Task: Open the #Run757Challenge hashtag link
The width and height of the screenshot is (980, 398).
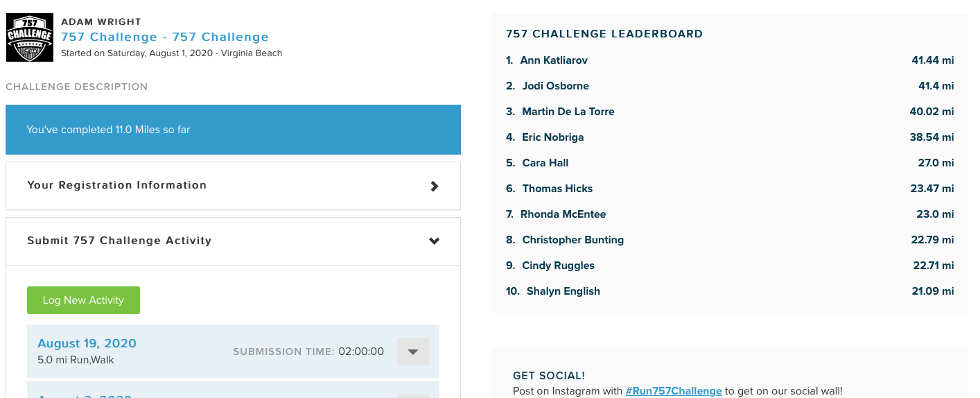Action: pyautogui.click(x=674, y=391)
